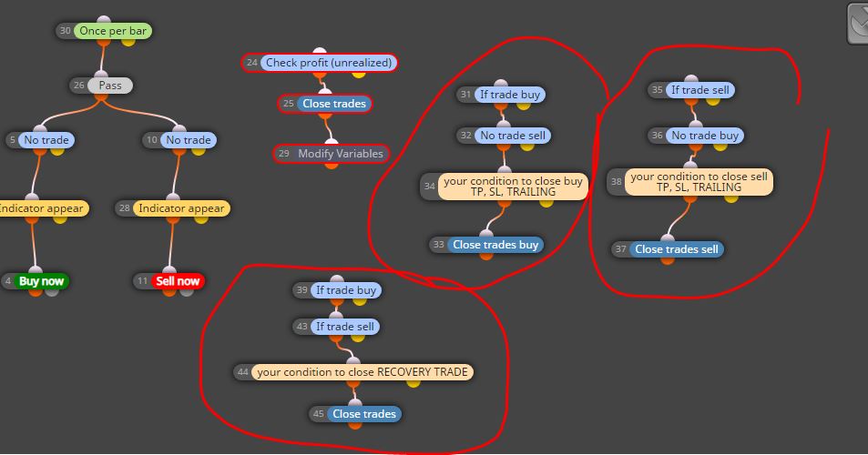Click orange output connector under 'Close trades' 45
The image size is (868, 455).
click(355, 424)
